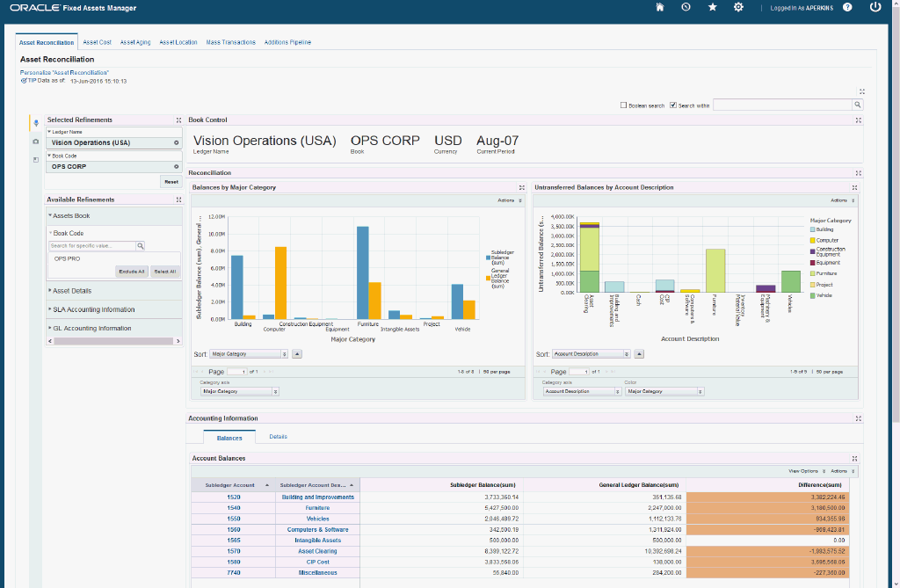This screenshot has width=900, height=588.
Task: Open Category axis dropdown under Balances chart
Action: pyautogui.click(x=240, y=392)
